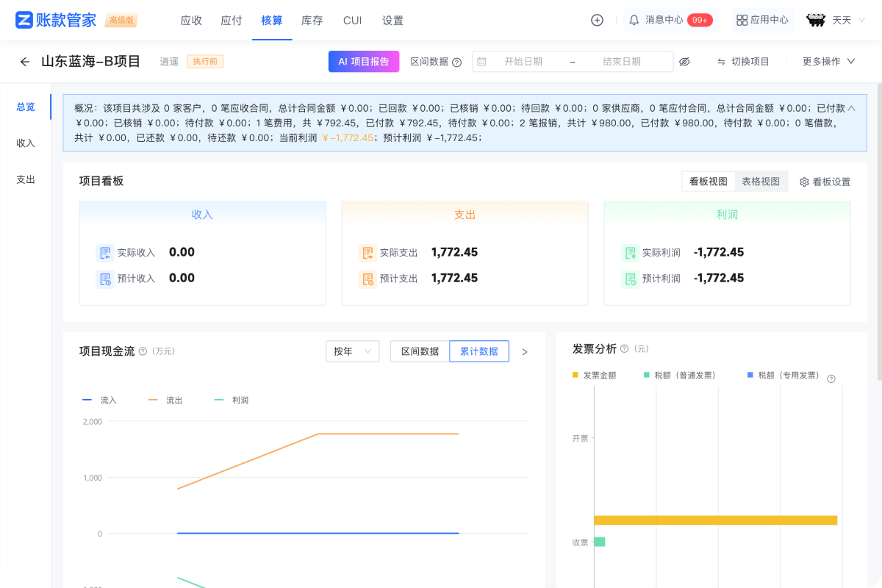The height and width of the screenshot is (588, 882).
Task: Click the 发票金额 yellow legend swatch
Action: (x=576, y=375)
